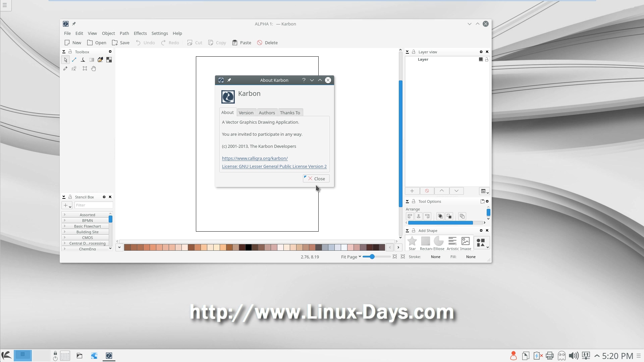Screen dimensions: 644x362
Task: Add the Ellipse shape from Add Shape panel
Action: 439,243
